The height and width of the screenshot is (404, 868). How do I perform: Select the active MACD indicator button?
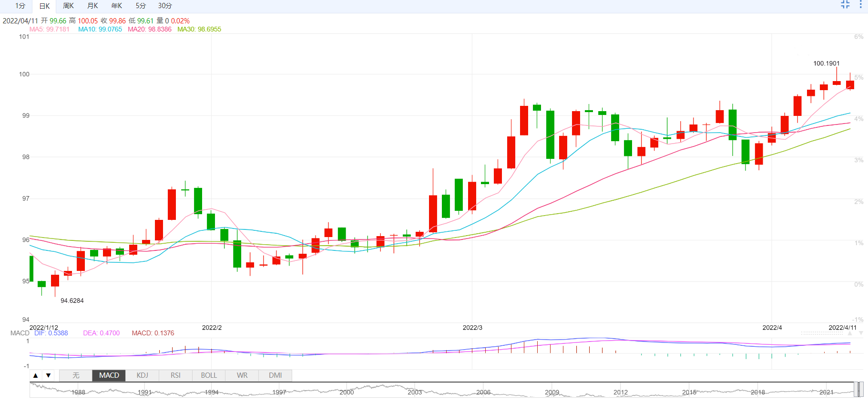[109, 375]
